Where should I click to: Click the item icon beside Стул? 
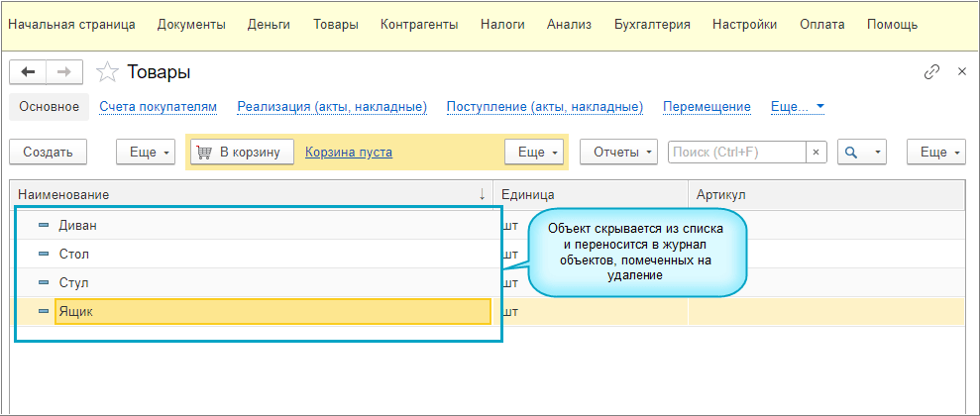(x=44, y=283)
